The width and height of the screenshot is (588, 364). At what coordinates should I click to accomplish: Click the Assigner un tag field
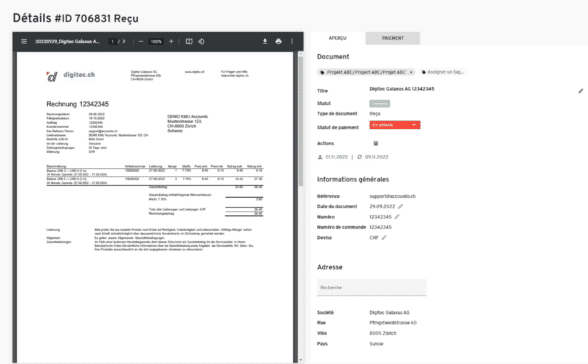443,72
